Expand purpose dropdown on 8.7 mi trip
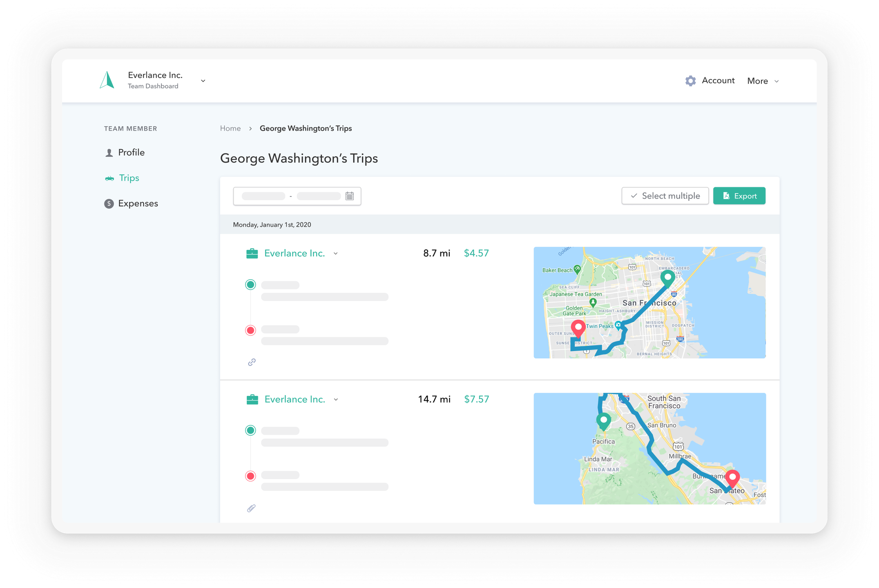Viewport: 879px width, 588px height. pyautogui.click(x=336, y=254)
